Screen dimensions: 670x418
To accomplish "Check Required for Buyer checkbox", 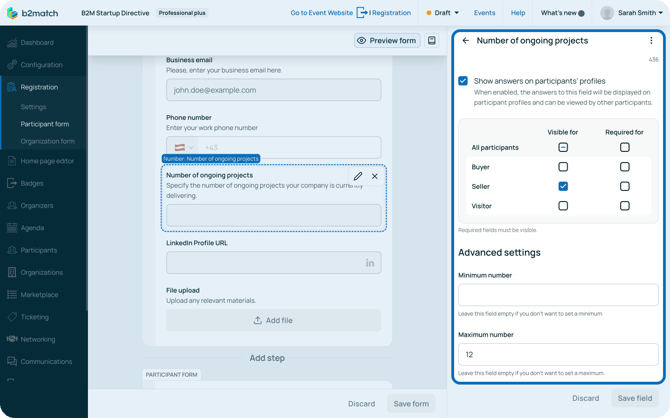I will [624, 167].
